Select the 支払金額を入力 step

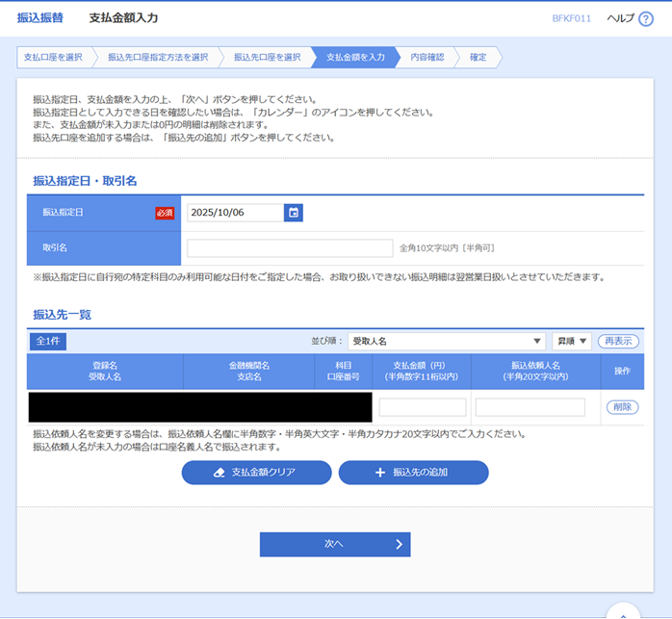pos(355,57)
